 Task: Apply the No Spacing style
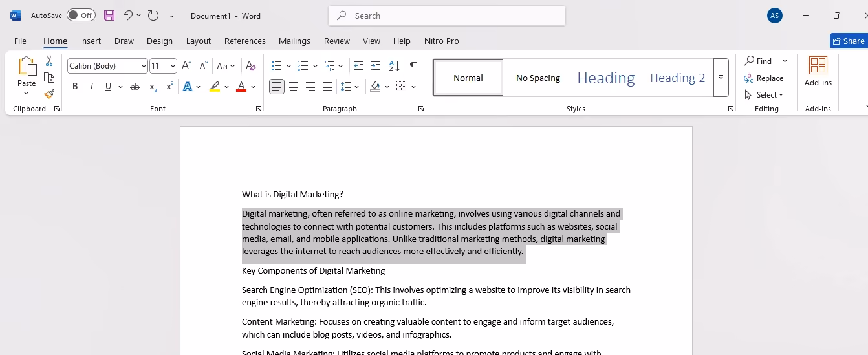pos(538,78)
